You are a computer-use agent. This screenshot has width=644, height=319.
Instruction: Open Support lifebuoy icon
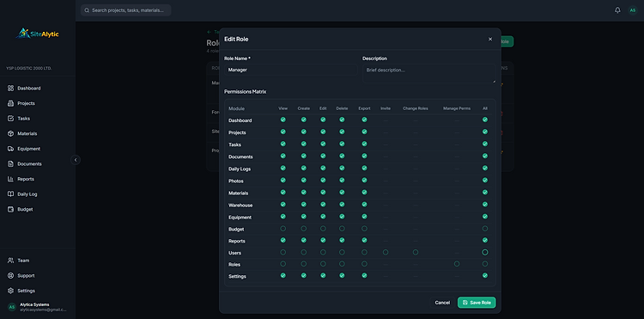(x=10, y=276)
